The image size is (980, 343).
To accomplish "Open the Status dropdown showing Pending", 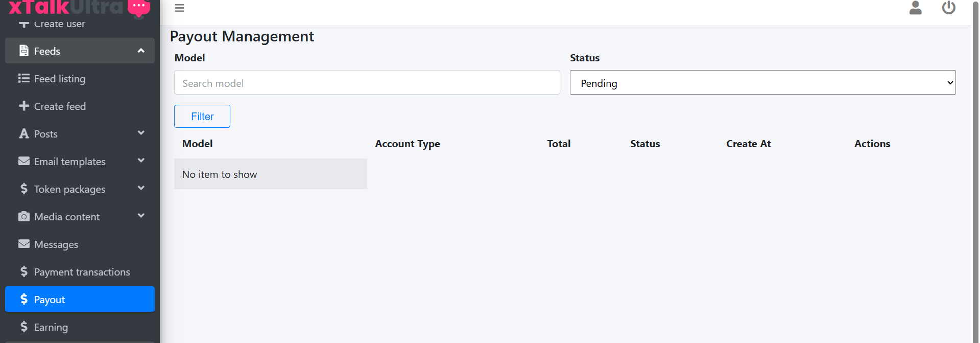I will point(762,83).
